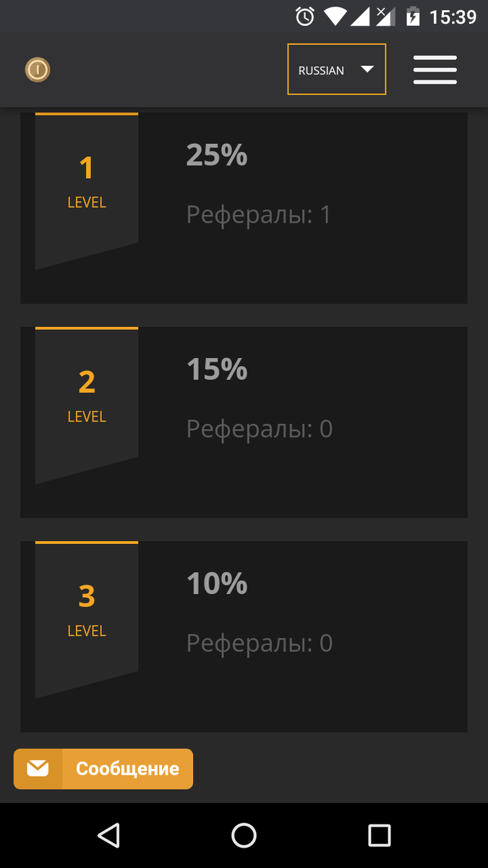This screenshot has height=868, width=488.
Task: Select the 15% percentage text
Action: click(216, 369)
